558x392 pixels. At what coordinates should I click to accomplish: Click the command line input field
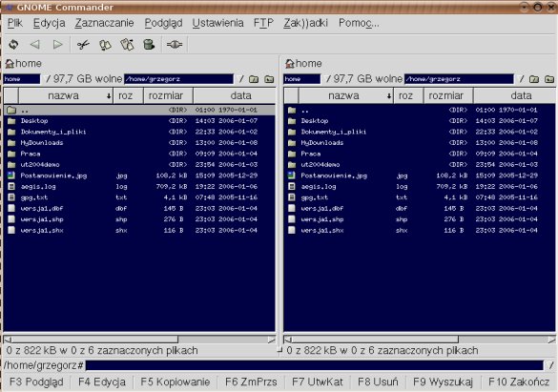tap(315, 365)
